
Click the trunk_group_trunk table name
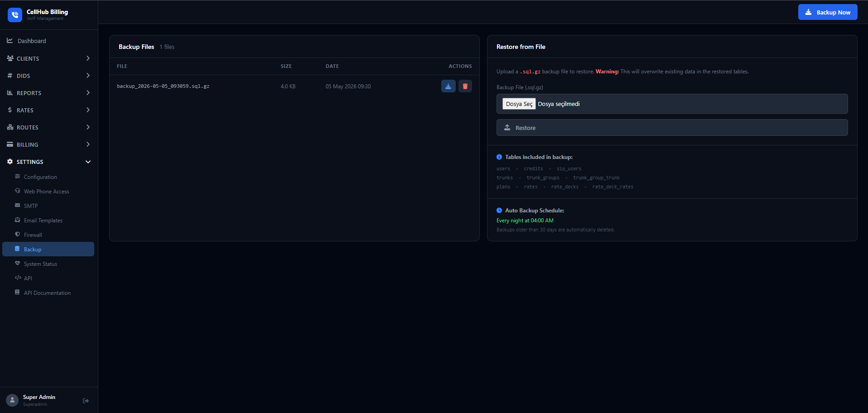click(596, 178)
